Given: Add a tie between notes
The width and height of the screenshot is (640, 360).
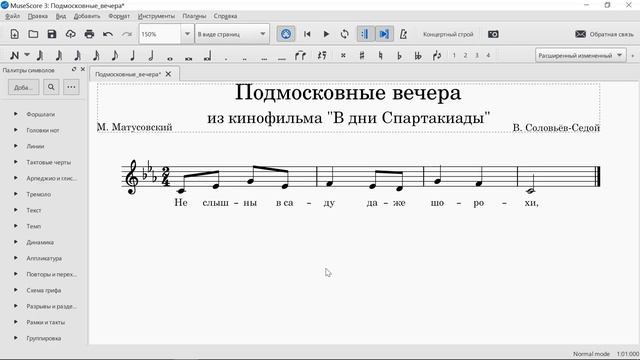Looking at the screenshot, I should coord(300,56).
